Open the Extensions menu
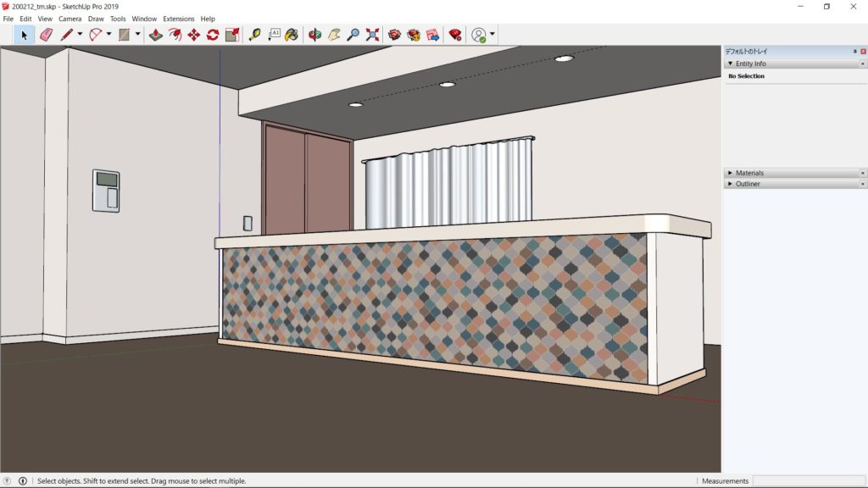This screenshot has height=488, width=868. [x=178, y=19]
